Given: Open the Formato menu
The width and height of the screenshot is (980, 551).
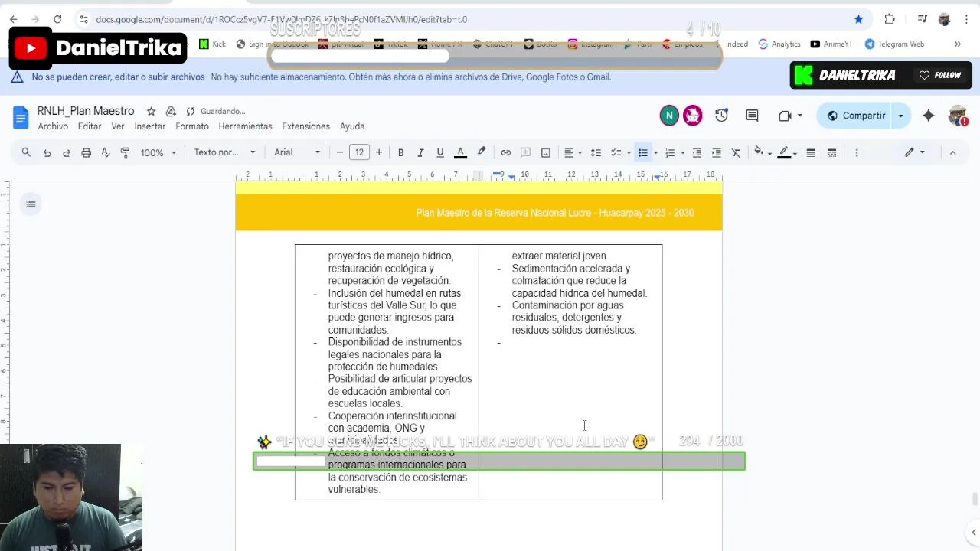Looking at the screenshot, I should 192,126.
